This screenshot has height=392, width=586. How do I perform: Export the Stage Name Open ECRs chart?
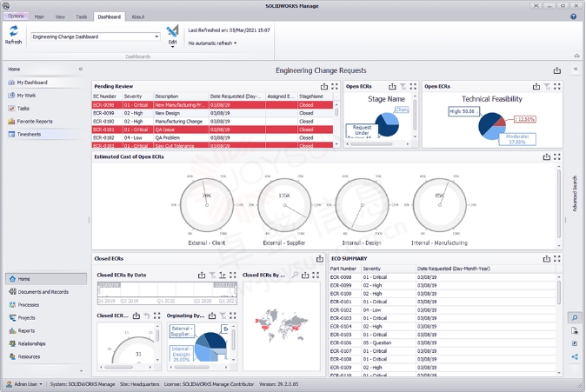coord(392,86)
